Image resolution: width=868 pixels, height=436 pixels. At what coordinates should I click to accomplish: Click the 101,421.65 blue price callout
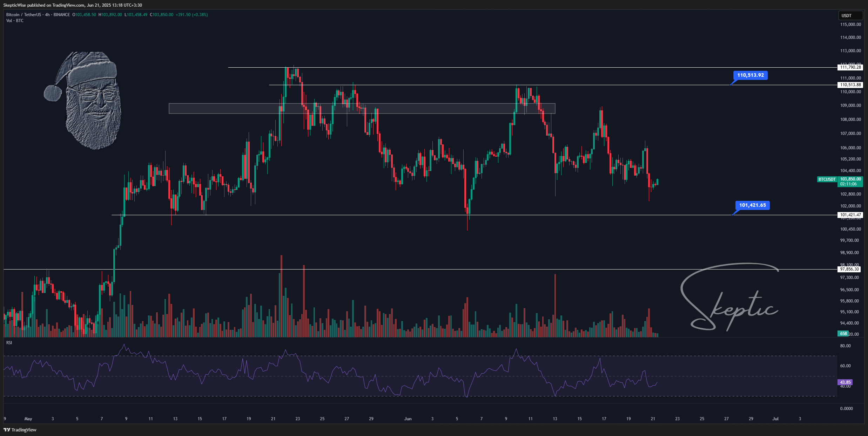coord(752,205)
